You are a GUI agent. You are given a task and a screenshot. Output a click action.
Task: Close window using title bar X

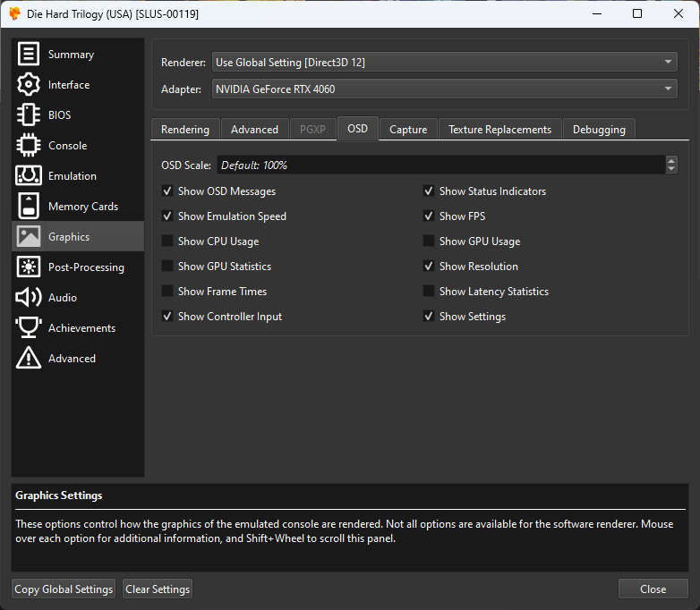coord(679,13)
